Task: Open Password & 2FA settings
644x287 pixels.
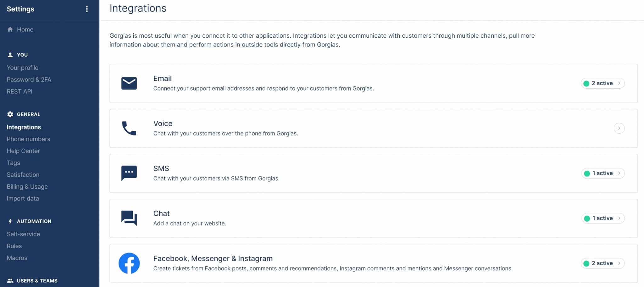Action: coord(29,80)
